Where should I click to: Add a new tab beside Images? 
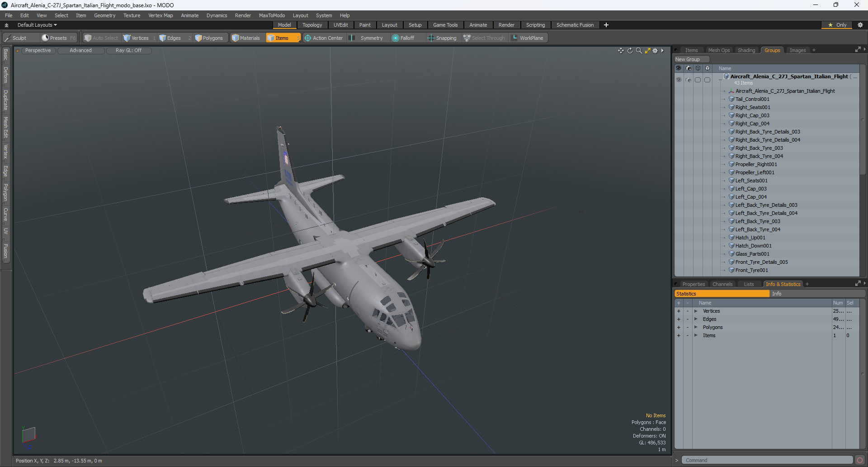click(814, 50)
